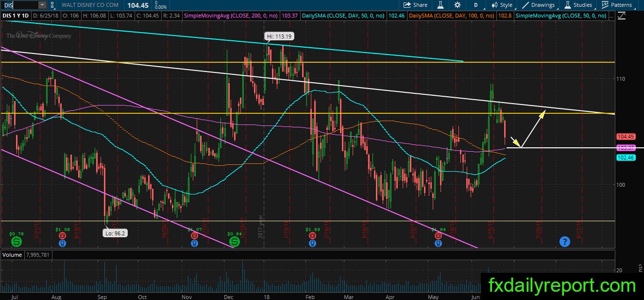Image resolution: width=644 pixels, height=300 pixels.
Task: Click the Volume panel label
Action: point(11,254)
